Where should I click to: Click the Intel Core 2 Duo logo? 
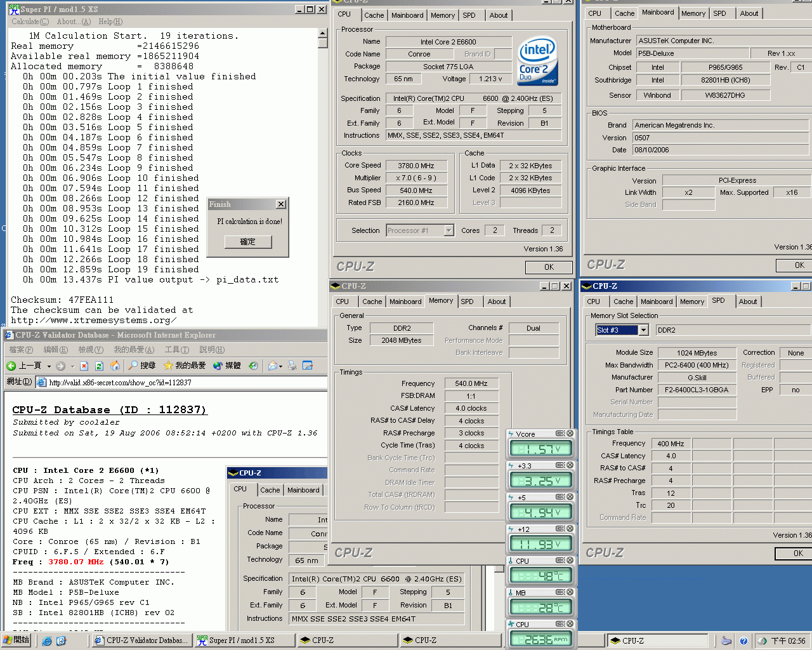pyautogui.click(x=537, y=60)
